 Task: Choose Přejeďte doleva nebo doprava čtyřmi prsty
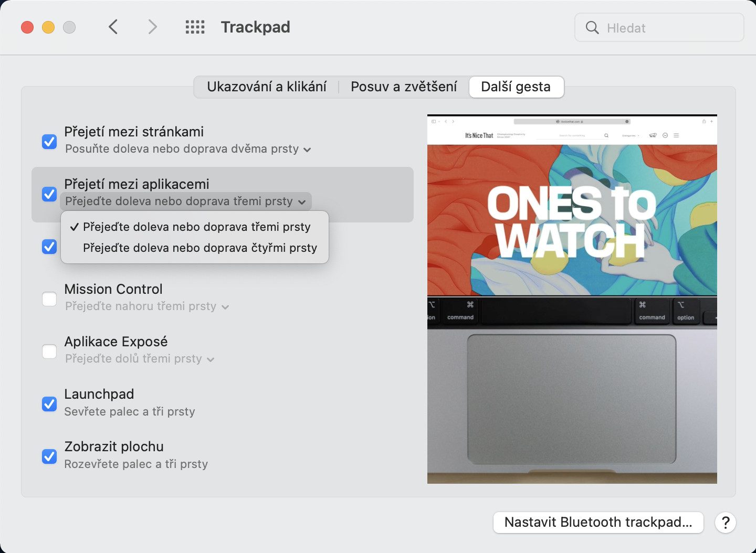[x=195, y=248]
